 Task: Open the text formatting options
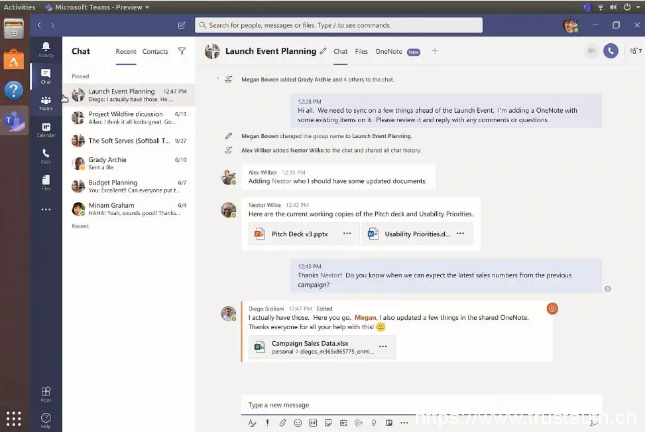(252, 423)
